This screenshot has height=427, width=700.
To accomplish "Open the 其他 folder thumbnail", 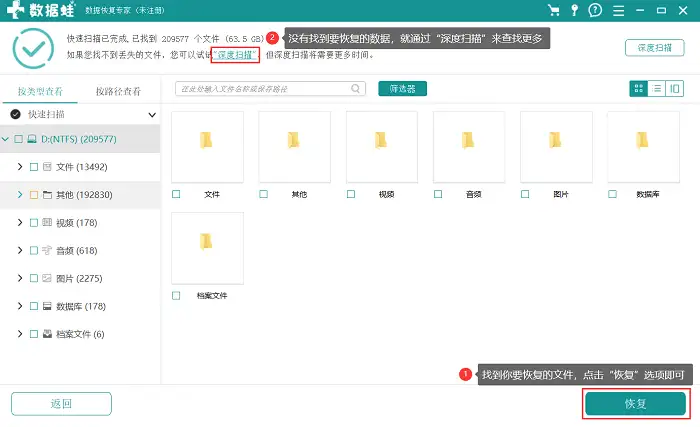I will [295, 147].
